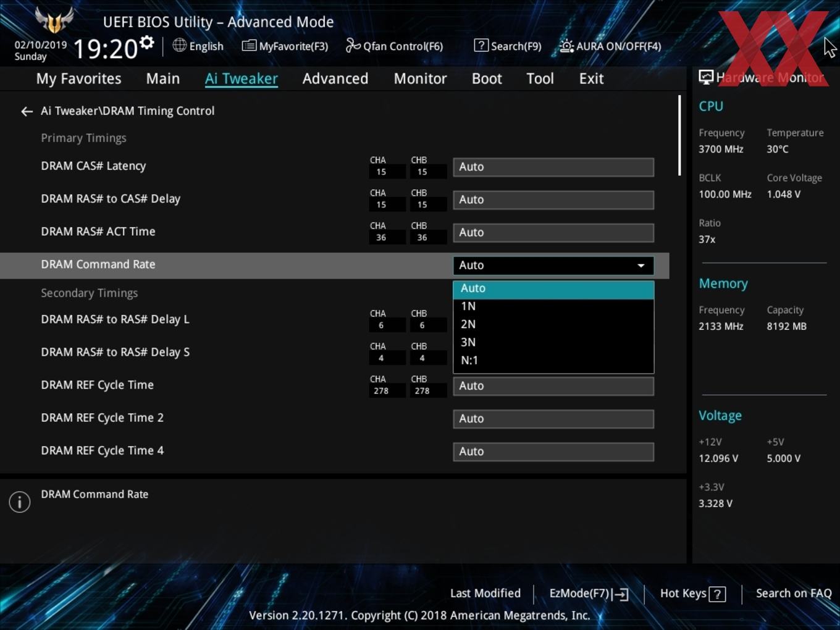Click the Voltage section heading
Image resolution: width=840 pixels, height=630 pixels.
(x=720, y=416)
